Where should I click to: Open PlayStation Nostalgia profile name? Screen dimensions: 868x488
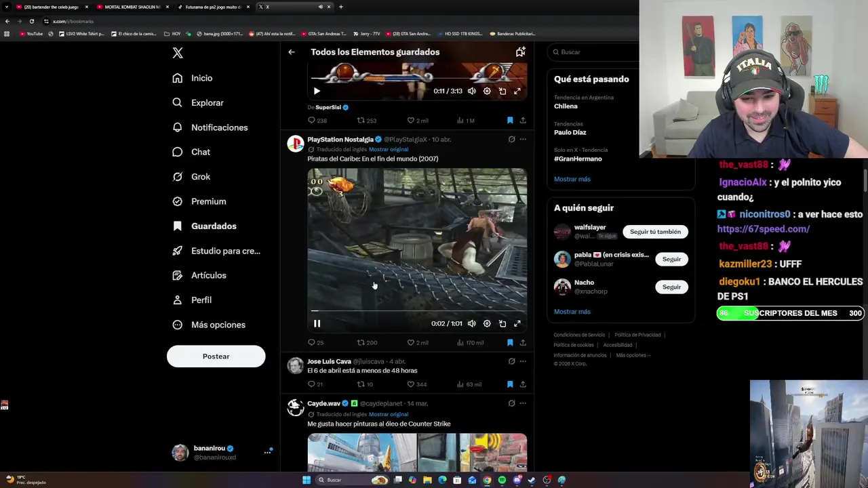pyautogui.click(x=340, y=140)
